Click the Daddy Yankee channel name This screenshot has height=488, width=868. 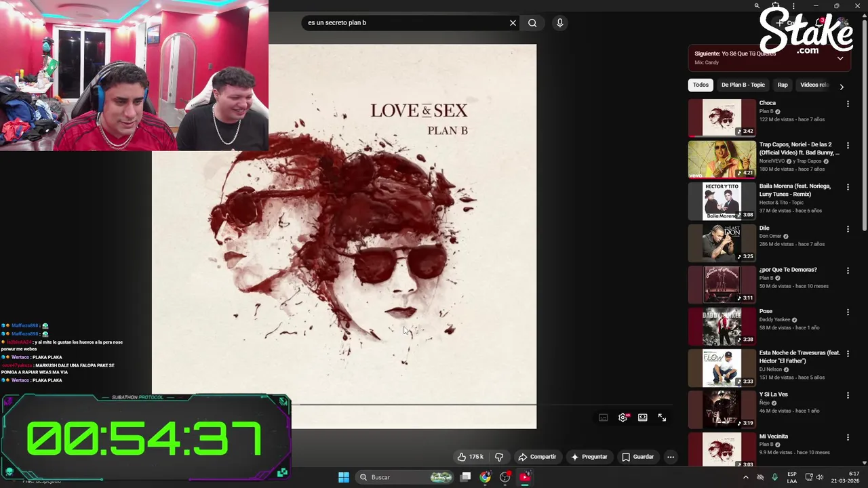pyautogui.click(x=774, y=320)
